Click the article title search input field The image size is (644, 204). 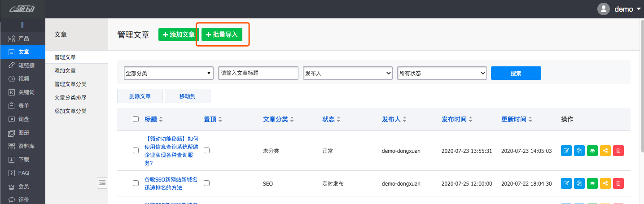point(258,73)
